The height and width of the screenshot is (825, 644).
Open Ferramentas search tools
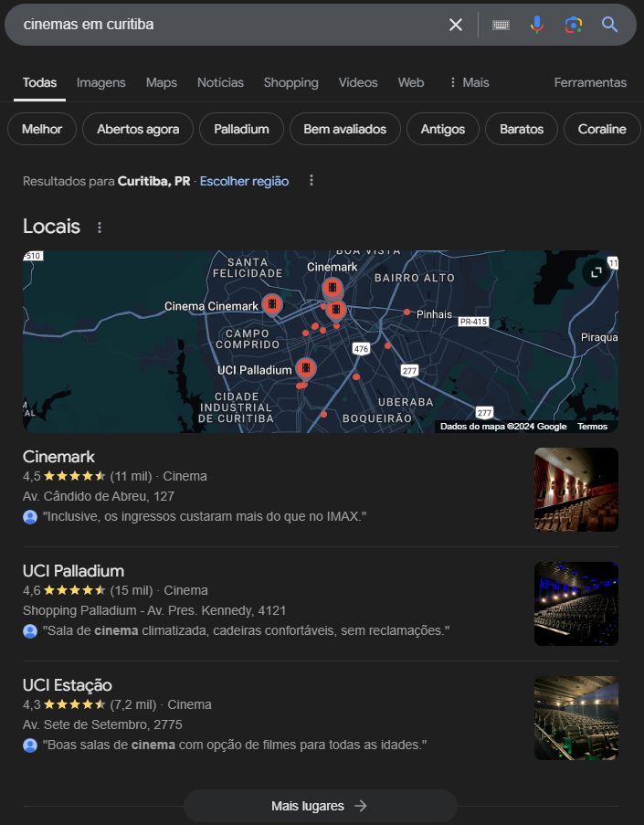coord(590,82)
